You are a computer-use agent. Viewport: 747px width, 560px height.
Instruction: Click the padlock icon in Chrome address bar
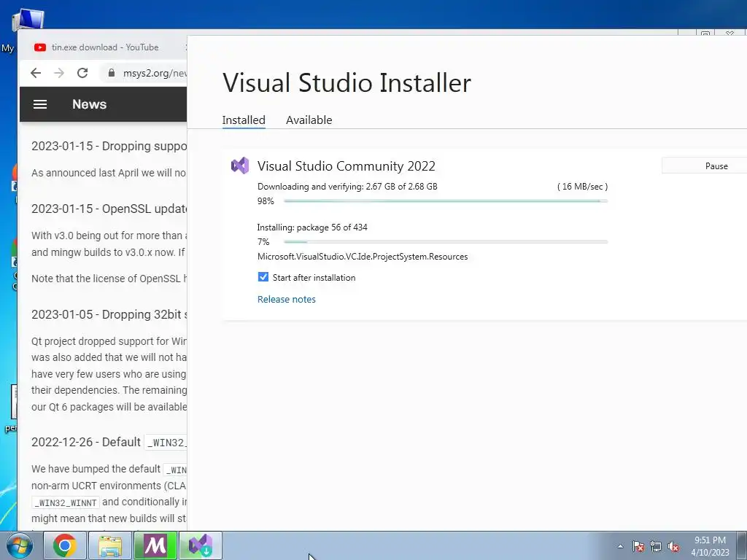(112, 73)
